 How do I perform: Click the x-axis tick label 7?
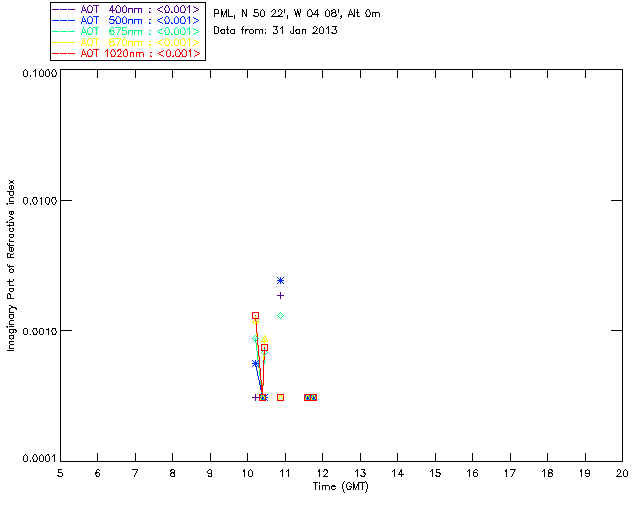[x=135, y=473]
